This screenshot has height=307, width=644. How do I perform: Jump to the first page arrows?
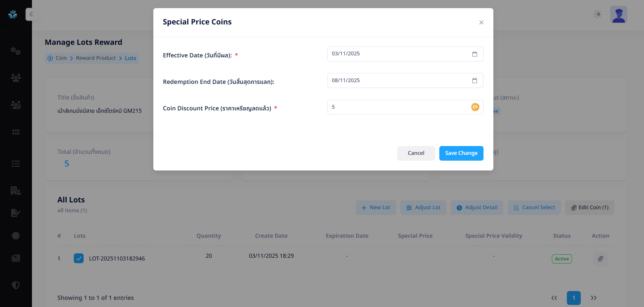tap(554, 298)
